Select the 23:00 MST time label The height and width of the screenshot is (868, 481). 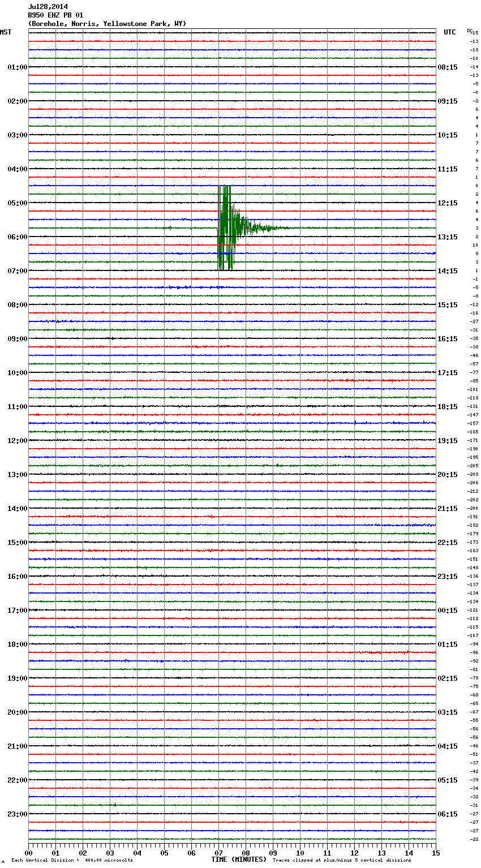click(x=17, y=814)
